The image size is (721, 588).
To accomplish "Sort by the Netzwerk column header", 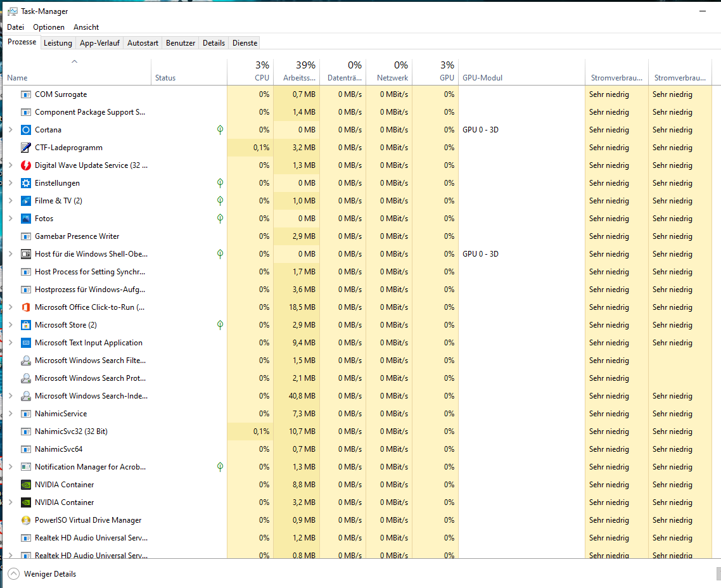I will [390, 72].
